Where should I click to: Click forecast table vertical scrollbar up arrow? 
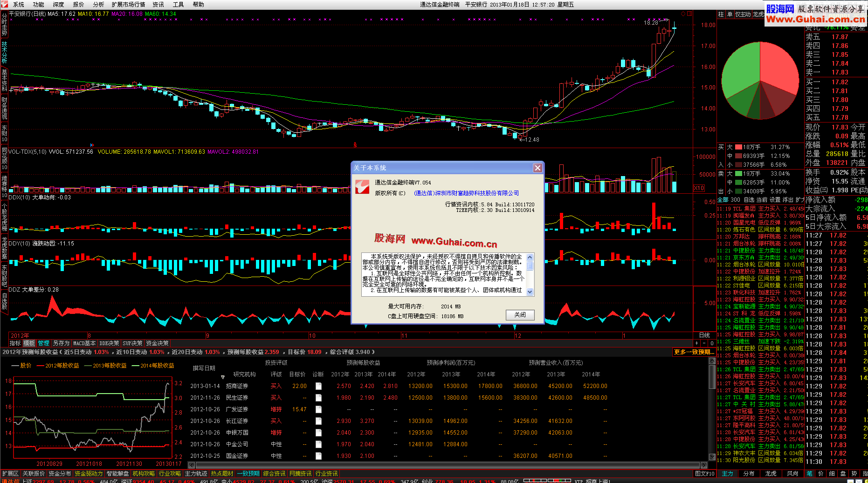[x=712, y=361]
